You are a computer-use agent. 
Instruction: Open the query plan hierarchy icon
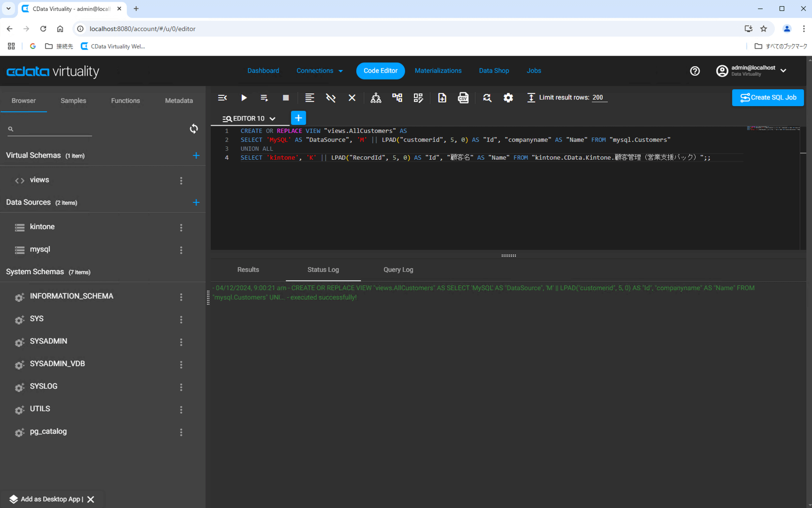click(x=376, y=98)
